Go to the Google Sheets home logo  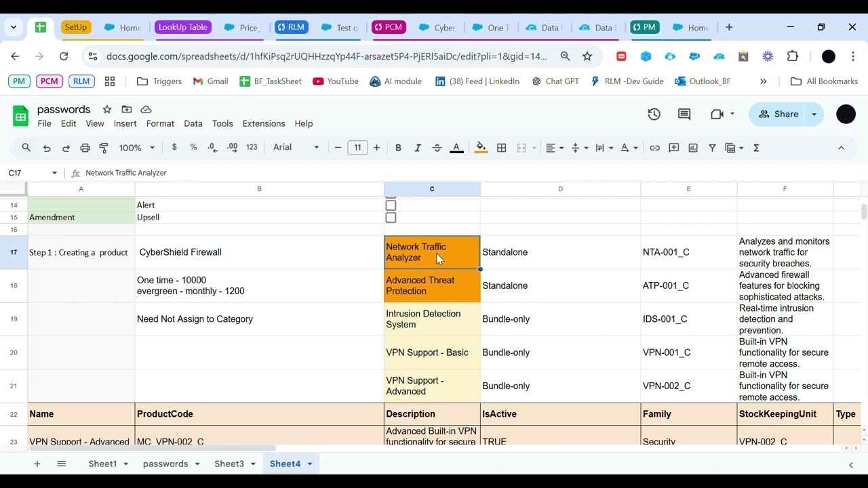(x=21, y=116)
